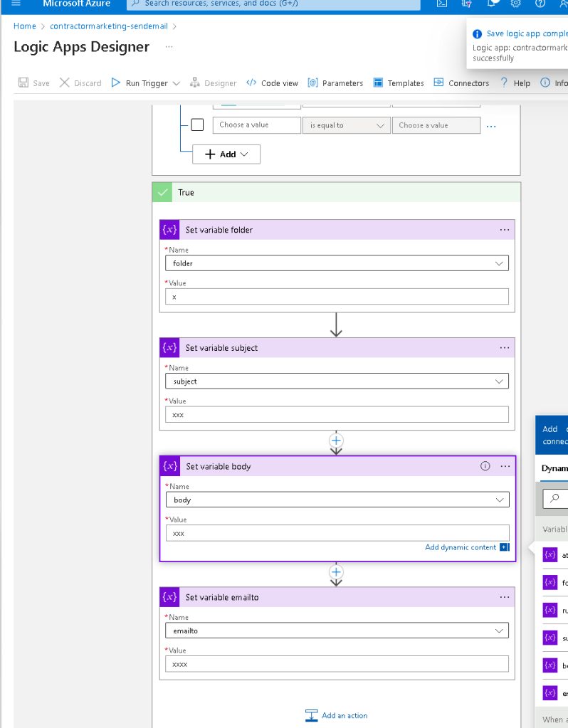Open contractormarketing-sendemail breadcrumb link
The image size is (568, 728).
click(109, 26)
